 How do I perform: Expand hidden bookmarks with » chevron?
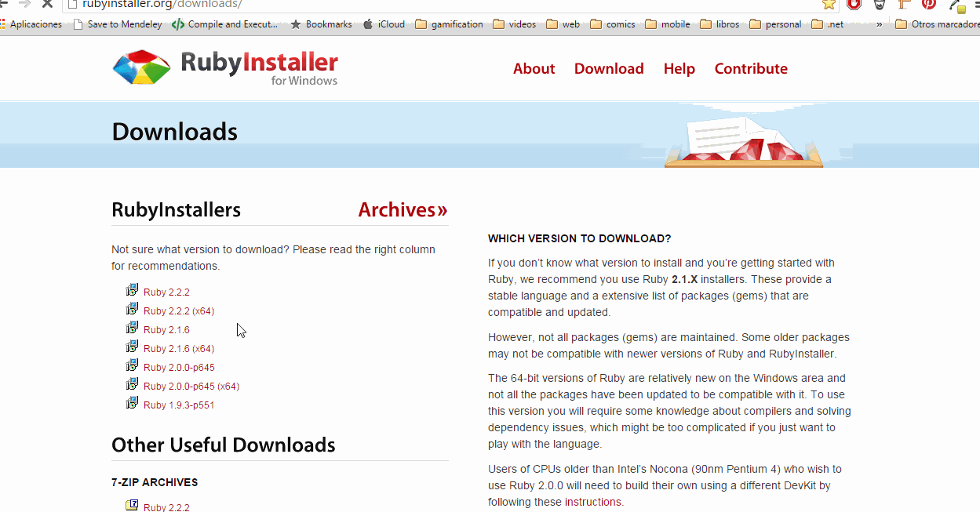[879, 24]
